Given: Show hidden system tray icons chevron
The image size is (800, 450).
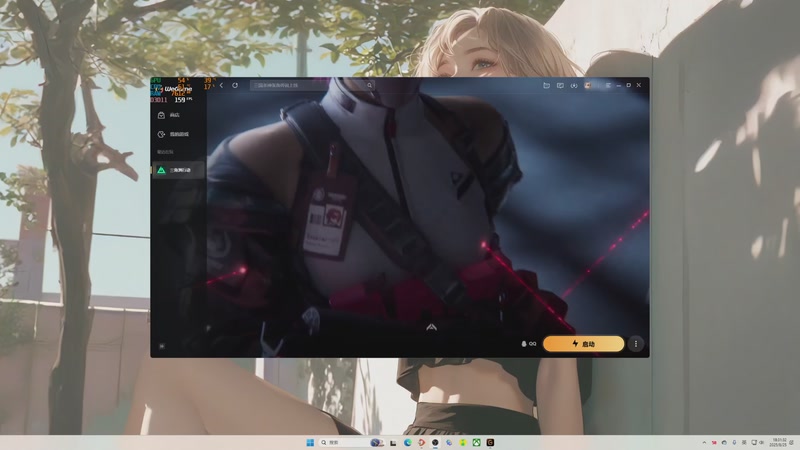Looking at the screenshot, I should (x=704, y=442).
